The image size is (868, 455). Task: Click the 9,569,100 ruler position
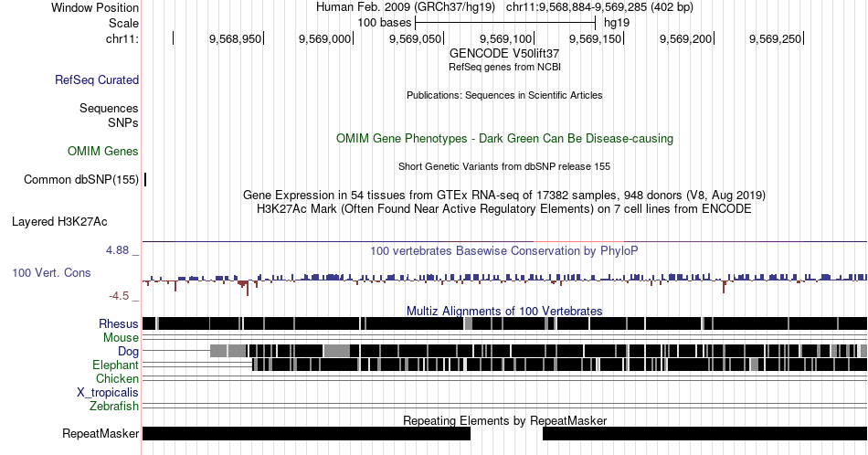click(x=505, y=38)
